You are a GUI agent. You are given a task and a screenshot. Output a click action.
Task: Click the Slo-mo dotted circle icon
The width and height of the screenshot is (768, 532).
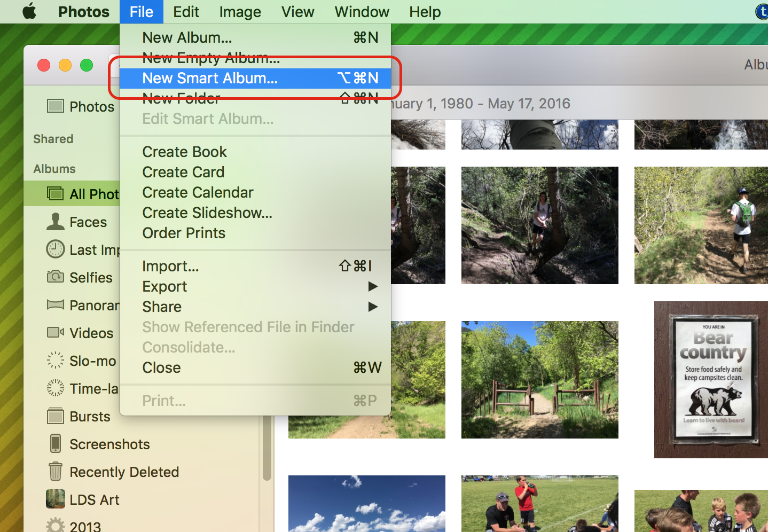(55, 360)
